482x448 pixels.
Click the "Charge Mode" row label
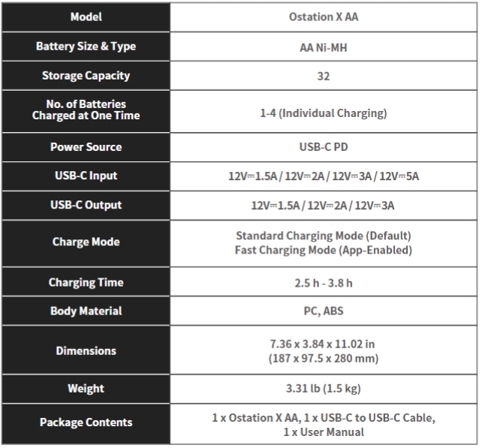[86, 242]
